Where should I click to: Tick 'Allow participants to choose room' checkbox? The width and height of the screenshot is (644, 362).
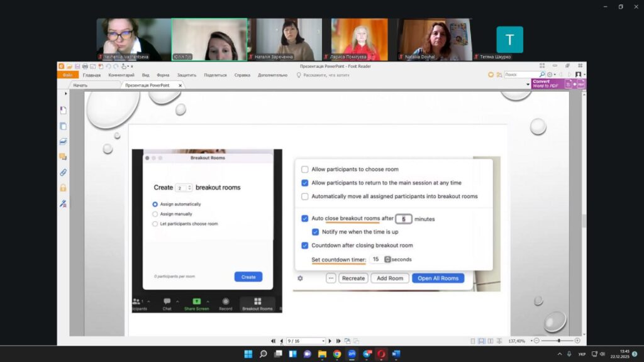[x=305, y=170]
